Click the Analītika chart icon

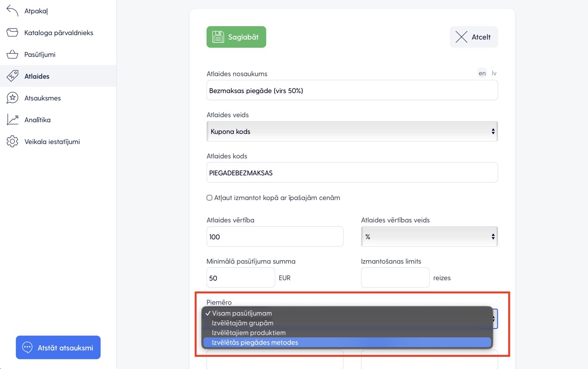13,120
